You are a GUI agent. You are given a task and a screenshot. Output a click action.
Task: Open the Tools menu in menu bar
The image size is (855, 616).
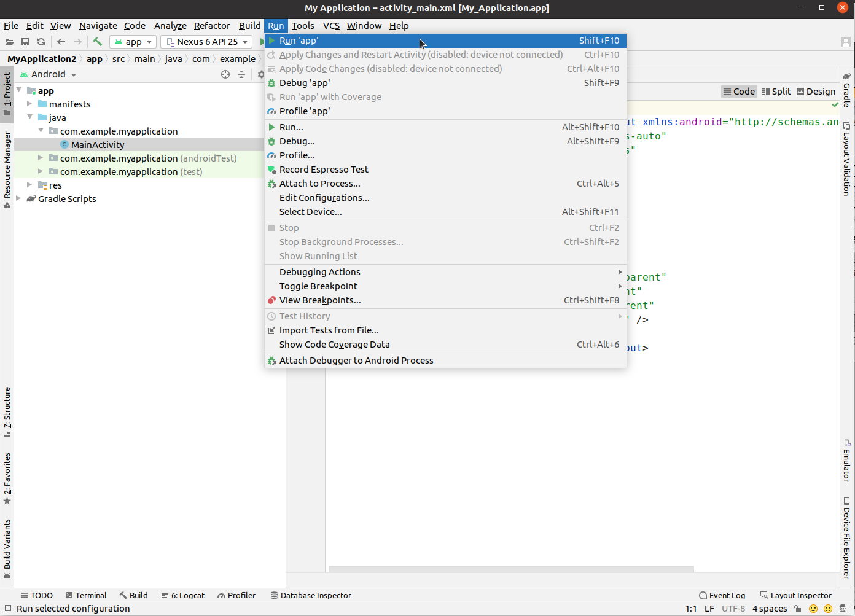(x=303, y=26)
